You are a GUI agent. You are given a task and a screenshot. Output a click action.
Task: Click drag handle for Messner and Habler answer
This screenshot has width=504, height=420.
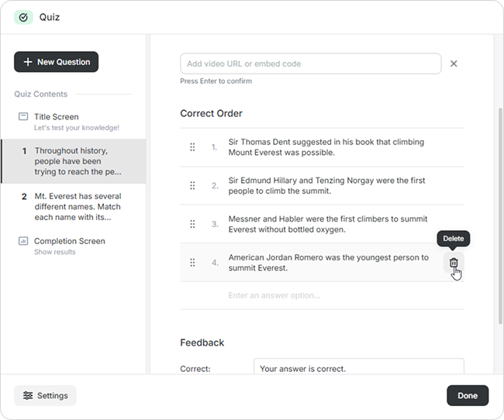click(x=192, y=224)
